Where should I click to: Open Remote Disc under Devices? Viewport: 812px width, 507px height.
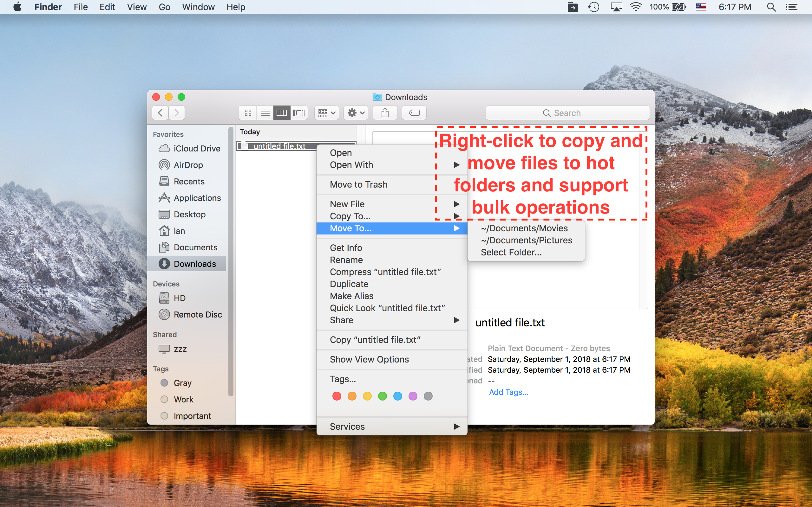pyautogui.click(x=198, y=315)
